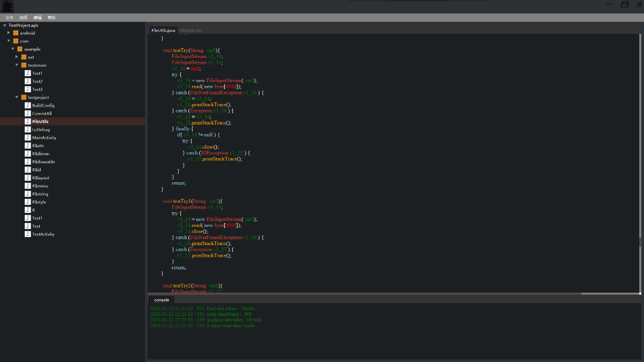Image resolution: width=644 pixels, height=362 pixels.
Task: Expand the ext package arrow
Action: 17,57
